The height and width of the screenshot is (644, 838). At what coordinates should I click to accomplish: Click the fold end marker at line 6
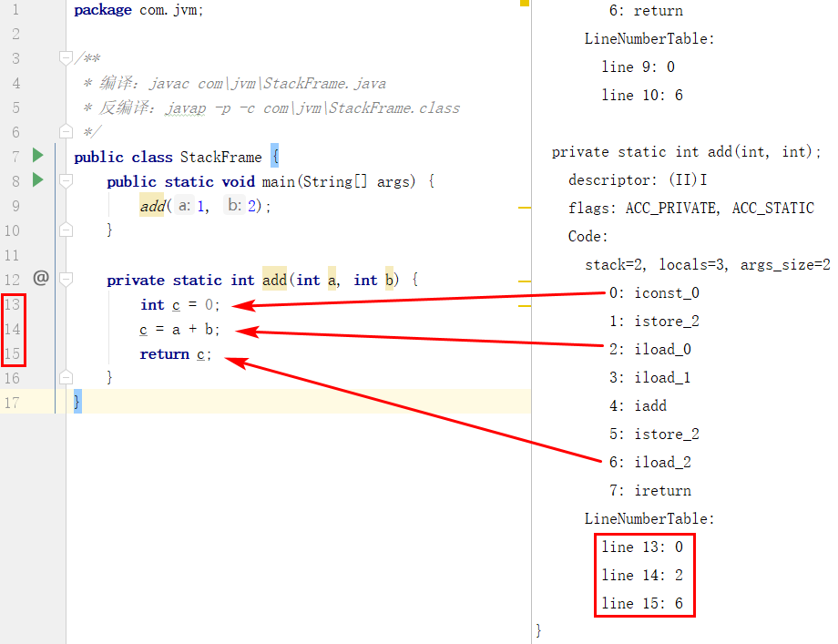(x=66, y=131)
